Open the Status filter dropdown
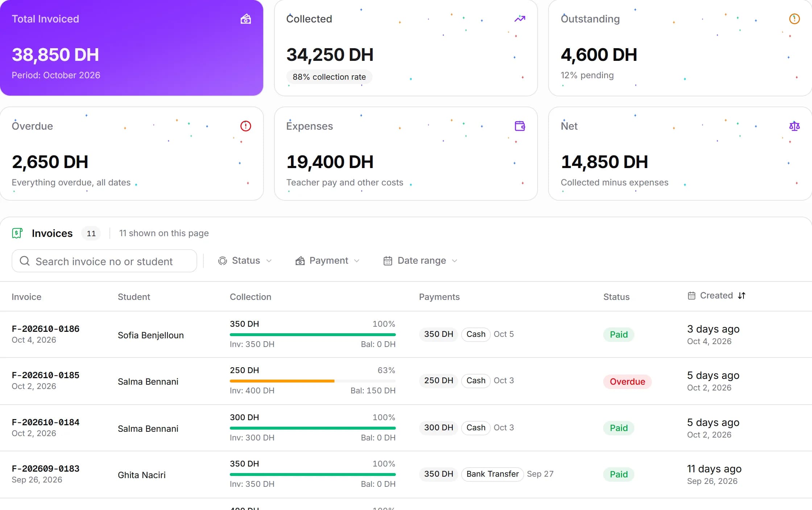Image resolution: width=812 pixels, height=510 pixels. tap(245, 261)
